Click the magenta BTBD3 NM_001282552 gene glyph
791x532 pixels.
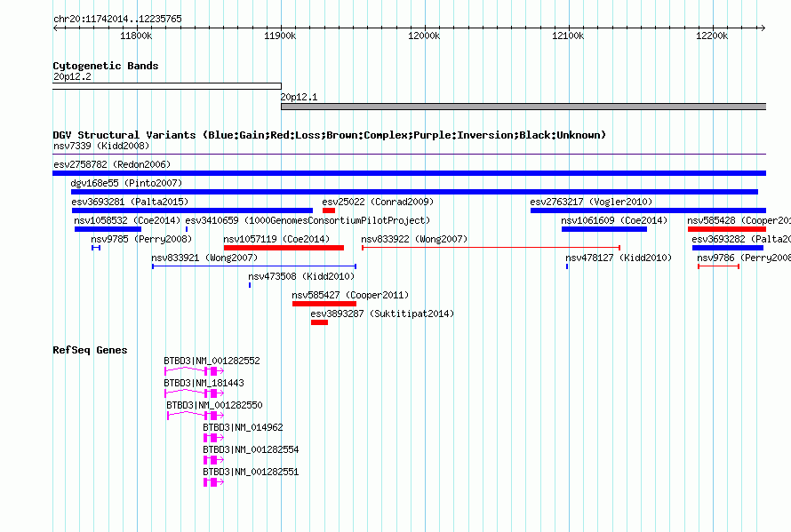(195, 371)
